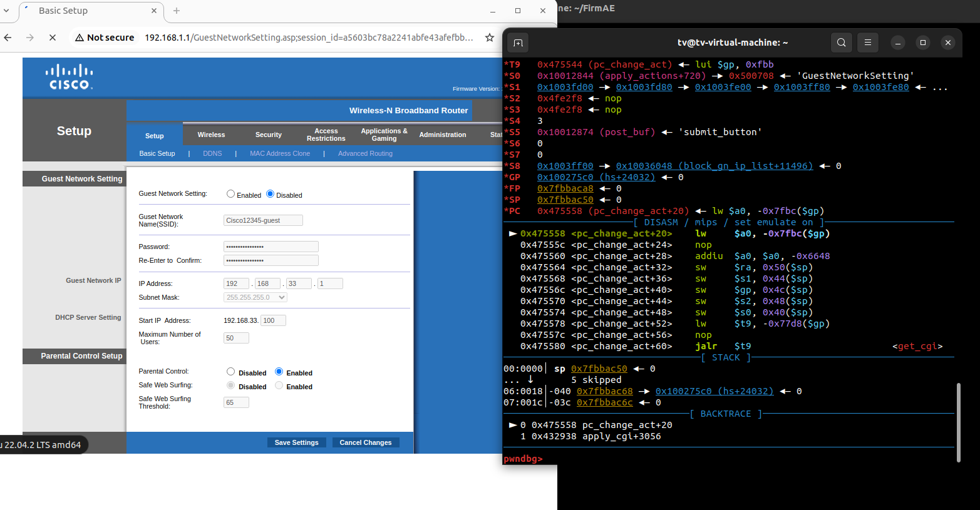Open the terminal search magnifier

[x=842, y=43]
